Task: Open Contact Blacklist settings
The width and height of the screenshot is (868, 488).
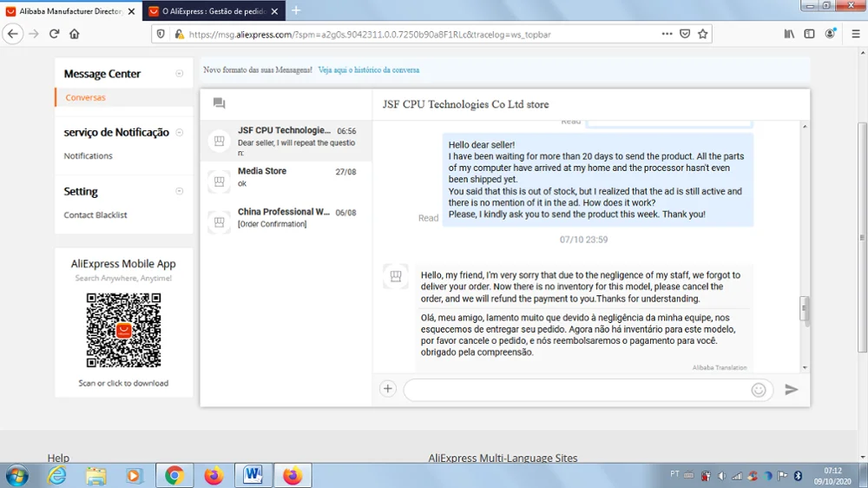Action: tap(95, 215)
